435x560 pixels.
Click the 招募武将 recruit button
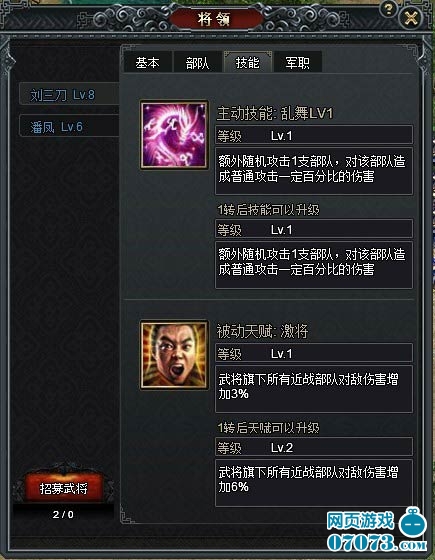pos(64,488)
